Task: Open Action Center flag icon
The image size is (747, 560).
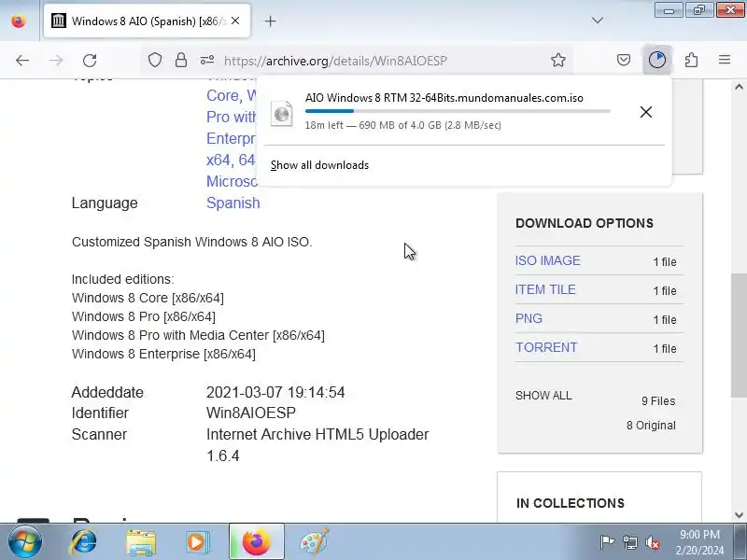Action: pyautogui.click(x=607, y=542)
